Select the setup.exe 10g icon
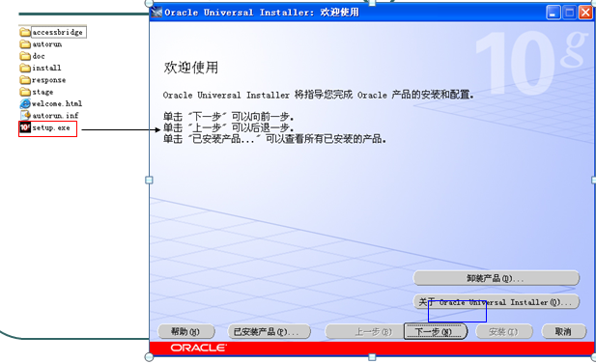Viewport: 596px width, 364px height. pyautogui.click(x=25, y=127)
